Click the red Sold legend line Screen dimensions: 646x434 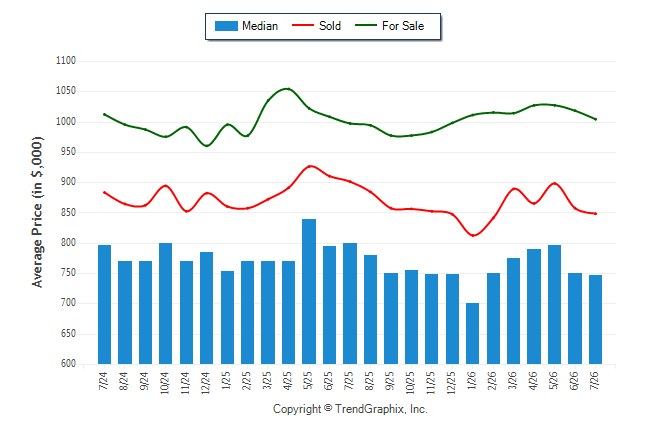[303, 26]
